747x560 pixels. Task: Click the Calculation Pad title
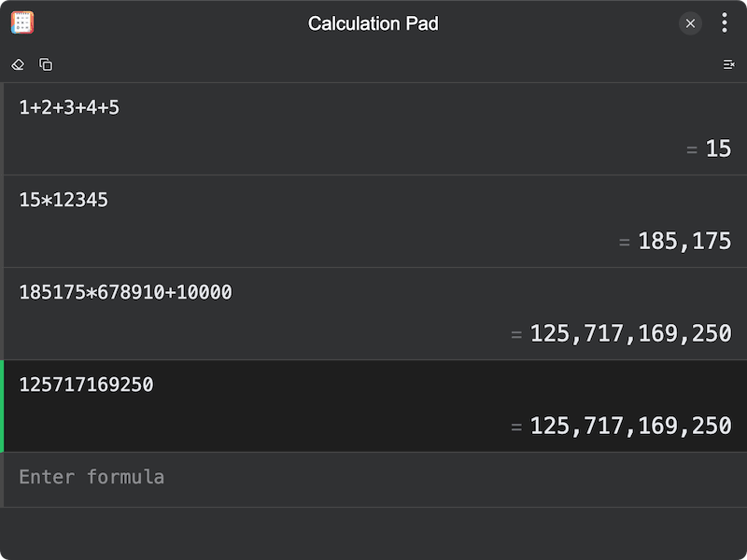tap(373, 23)
